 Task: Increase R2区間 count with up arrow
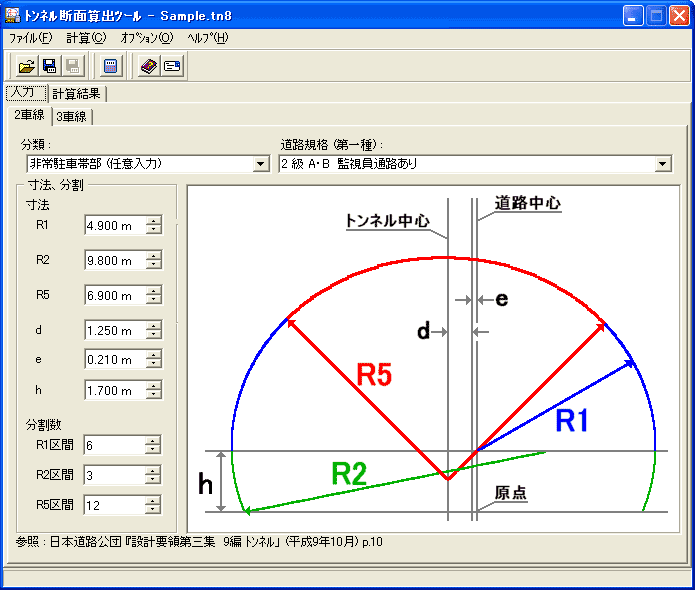[153, 471]
